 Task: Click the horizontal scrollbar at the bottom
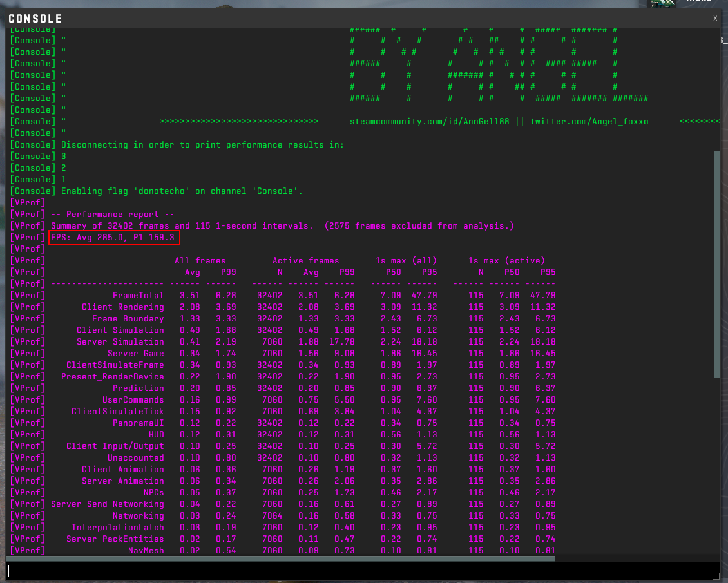click(x=361, y=559)
